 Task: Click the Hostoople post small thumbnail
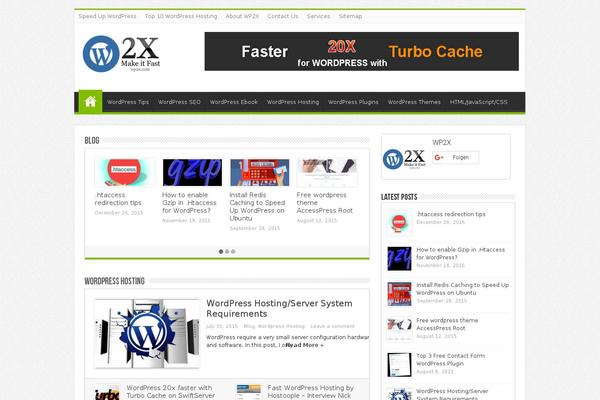point(249,393)
